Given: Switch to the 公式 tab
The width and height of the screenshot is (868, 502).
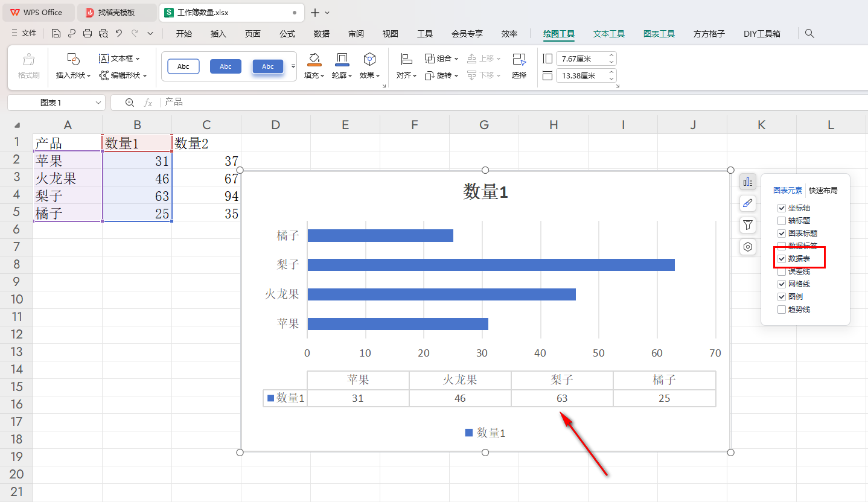Looking at the screenshot, I should click(x=287, y=34).
